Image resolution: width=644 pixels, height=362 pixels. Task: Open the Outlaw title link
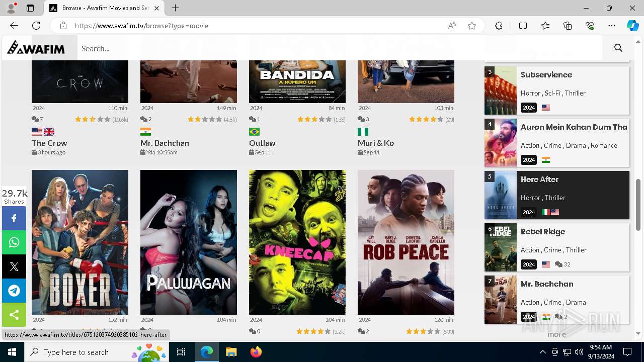pyautogui.click(x=262, y=143)
